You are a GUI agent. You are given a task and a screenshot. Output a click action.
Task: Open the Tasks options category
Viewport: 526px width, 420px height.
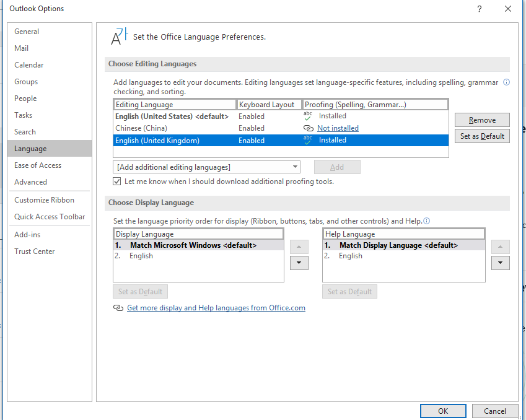coord(50,115)
